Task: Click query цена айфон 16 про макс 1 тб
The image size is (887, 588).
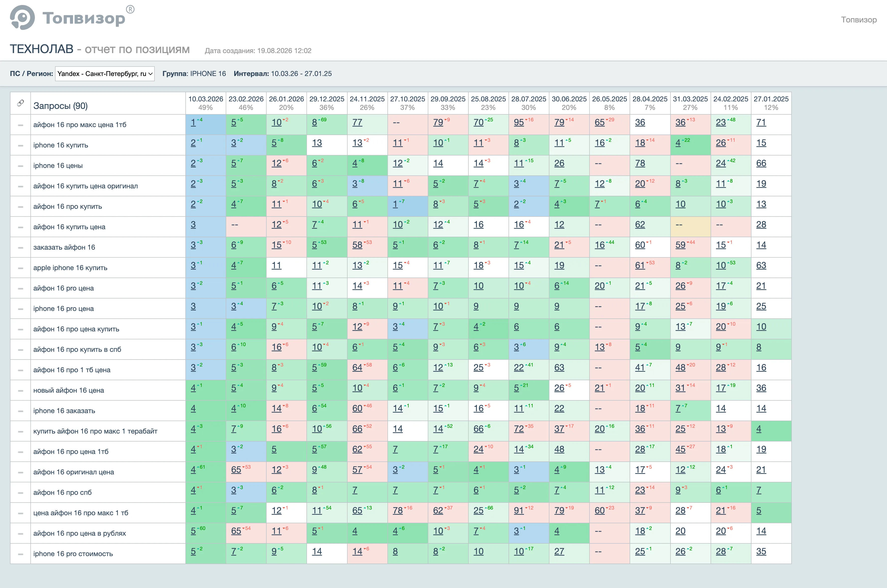Action: 80,513
